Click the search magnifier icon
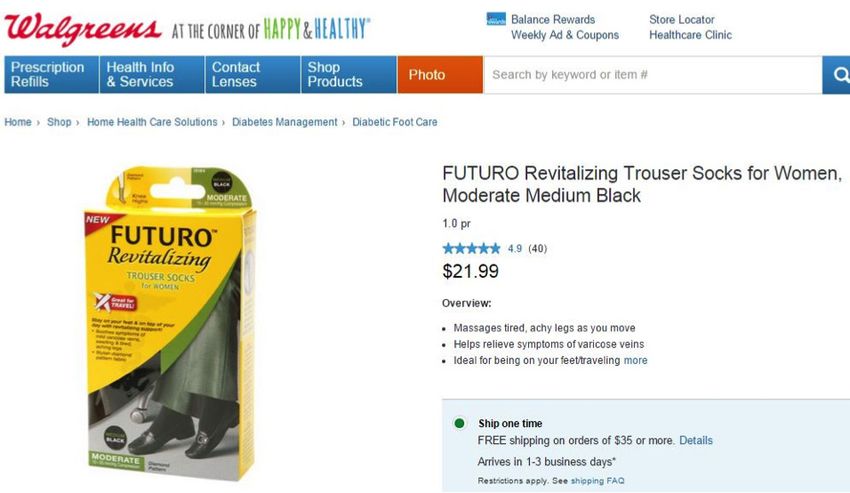The height and width of the screenshot is (493, 850). pos(840,75)
